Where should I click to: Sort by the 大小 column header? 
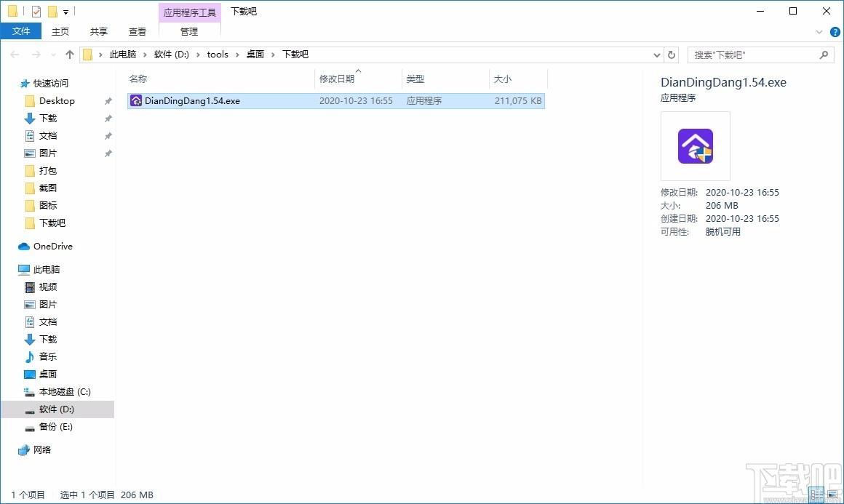tap(518, 79)
